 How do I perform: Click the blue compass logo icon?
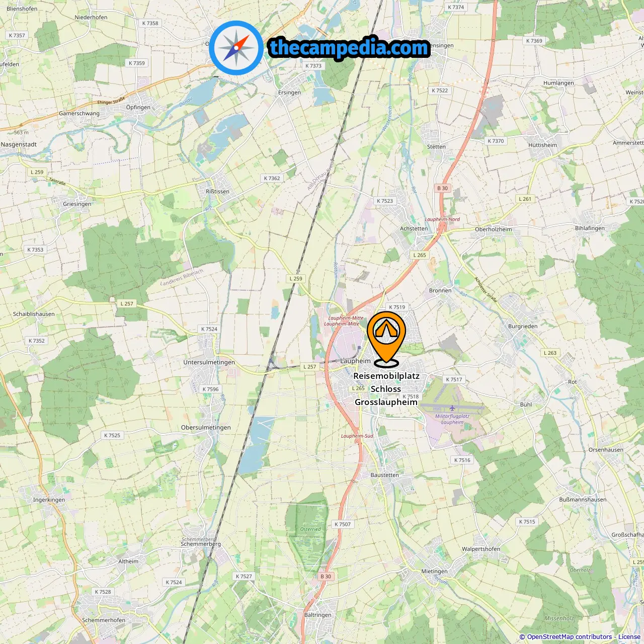236,48
